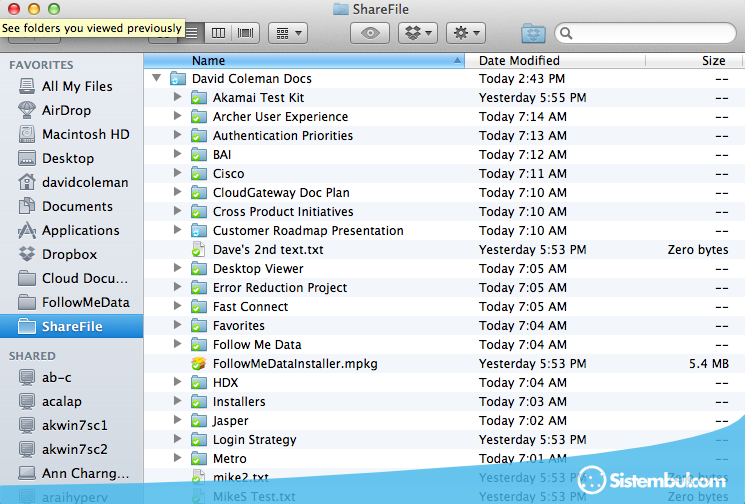Expand the Follow Me Data folder

coord(177,344)
